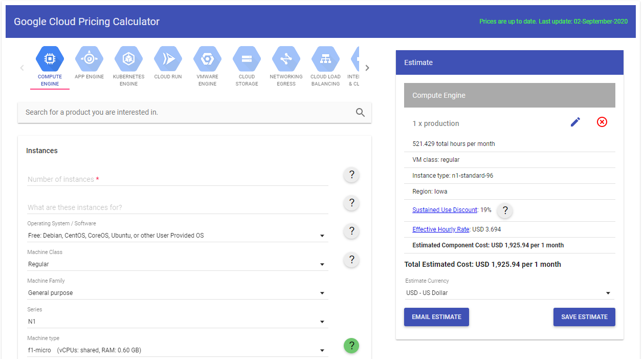Remove the production estimate item
644x359 pixels.
[x=602, y=122]
